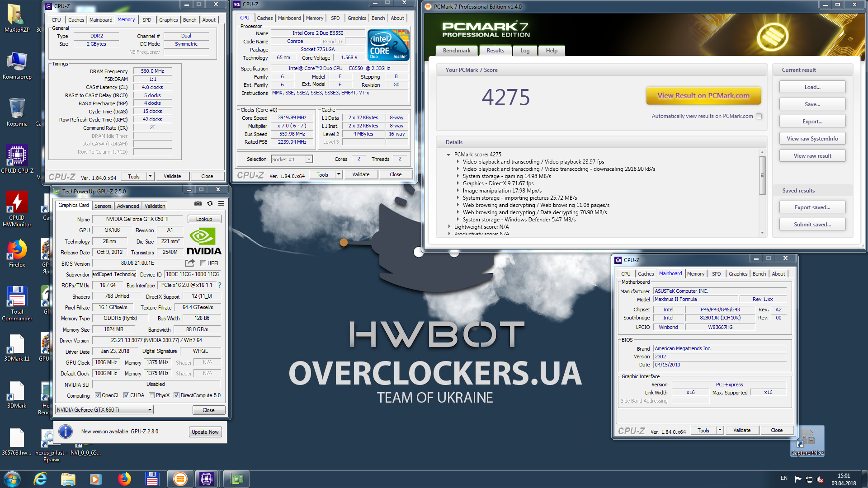
Task: Switch to Sensors tab in GPU-Z
Action: 103,206
